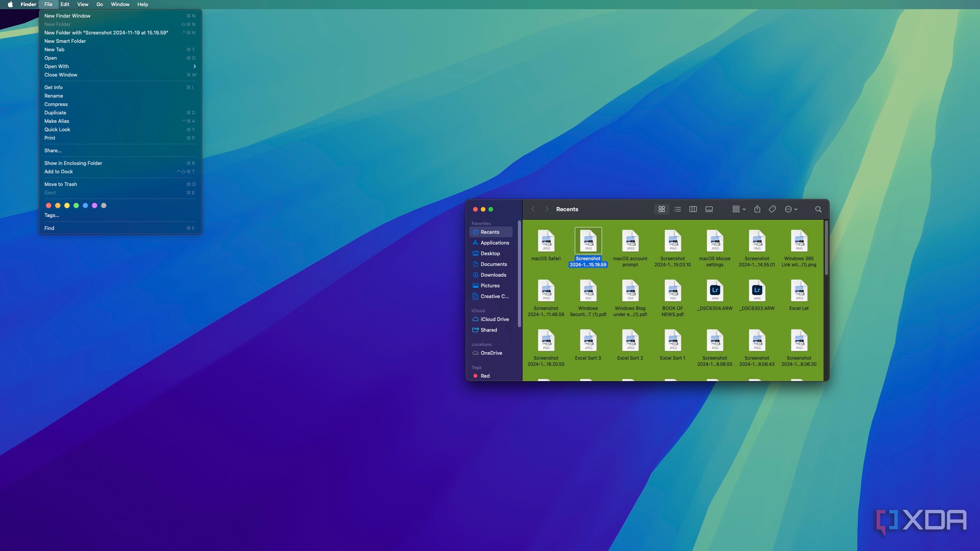The width and height of the screenshot is (980, 551).
Task: Choose Move to Trash in the File menu
Action: [61, 184]
